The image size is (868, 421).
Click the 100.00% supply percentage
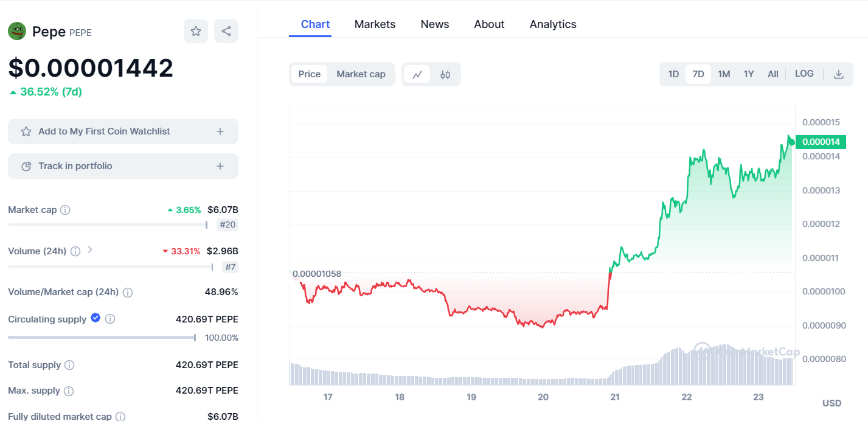222,338
